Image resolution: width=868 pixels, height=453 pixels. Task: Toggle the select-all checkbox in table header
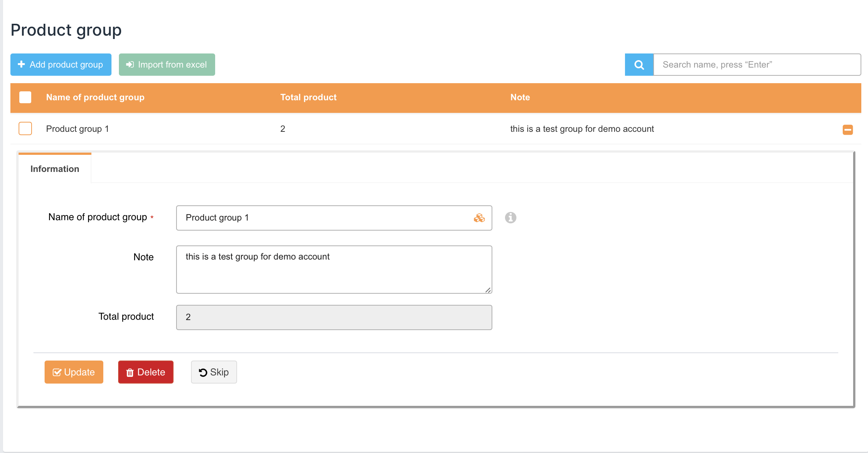click(25, 97)
